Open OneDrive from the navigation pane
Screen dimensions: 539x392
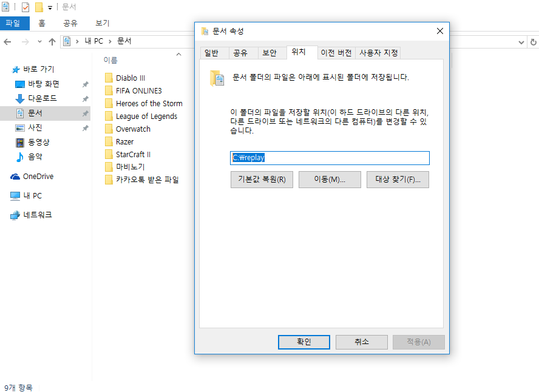click(38, 176)
